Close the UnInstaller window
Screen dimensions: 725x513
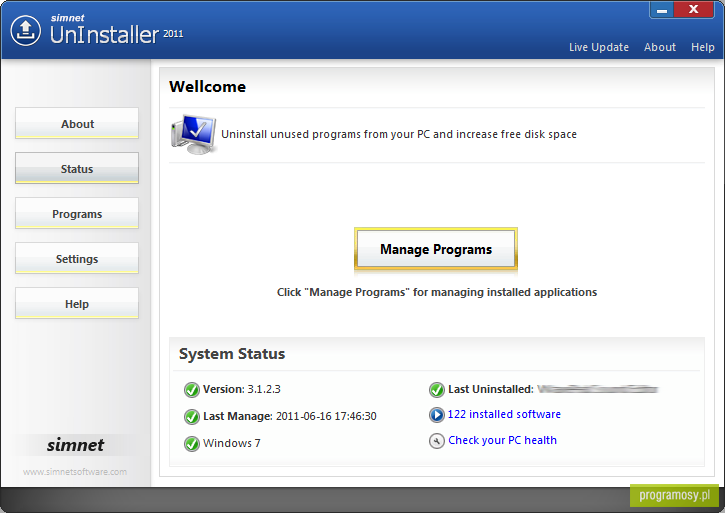coord(694,10)
